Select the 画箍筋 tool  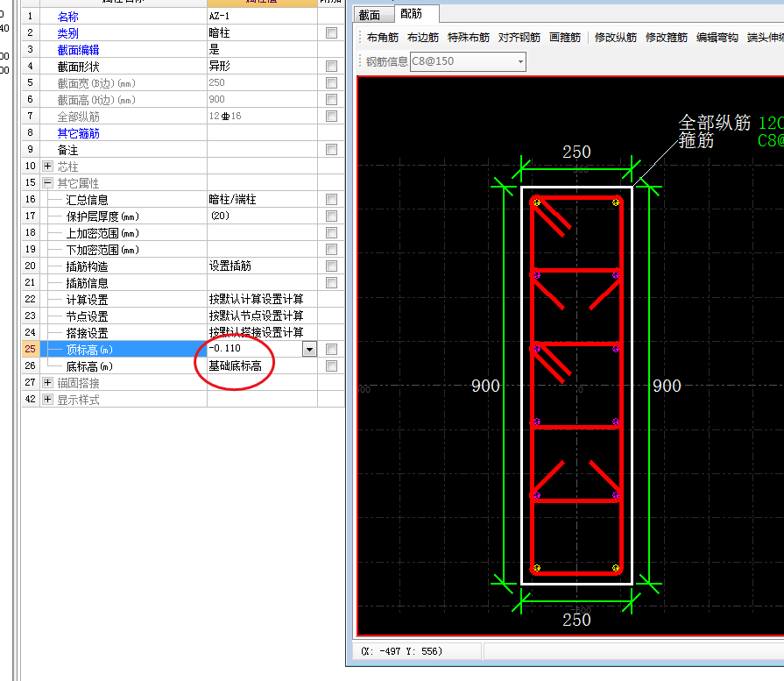coord(565,38)
